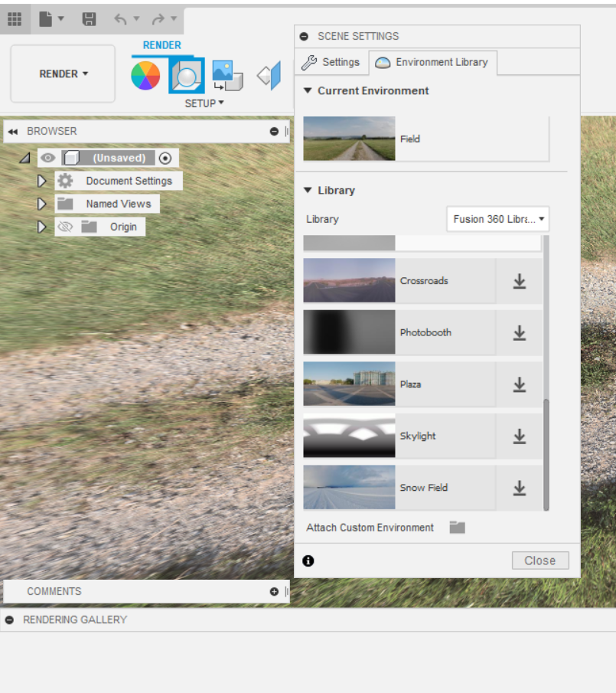Click the Texture Map Controls icon
The height and width of the screenshot is (693, 616).
click(x=269, y=76)
